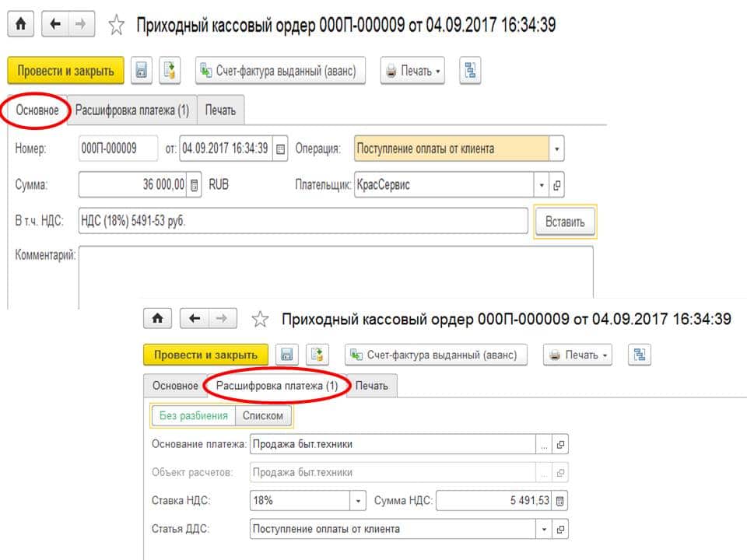The height and width of the screenshot is (560, 747).
Task: Click the 'Вставить' button
Action: (565, 222)
